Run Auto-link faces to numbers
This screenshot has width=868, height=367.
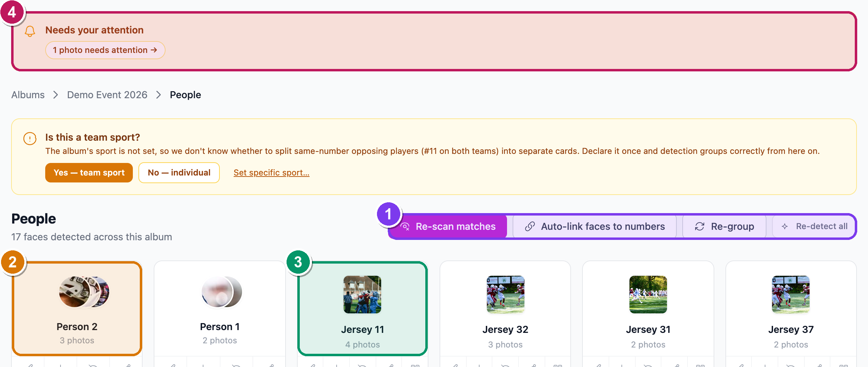pos(595,226)
